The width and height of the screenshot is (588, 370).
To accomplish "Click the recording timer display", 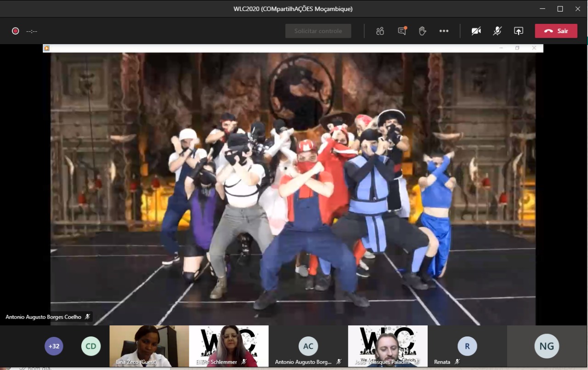I will click(x=32, y=31).
